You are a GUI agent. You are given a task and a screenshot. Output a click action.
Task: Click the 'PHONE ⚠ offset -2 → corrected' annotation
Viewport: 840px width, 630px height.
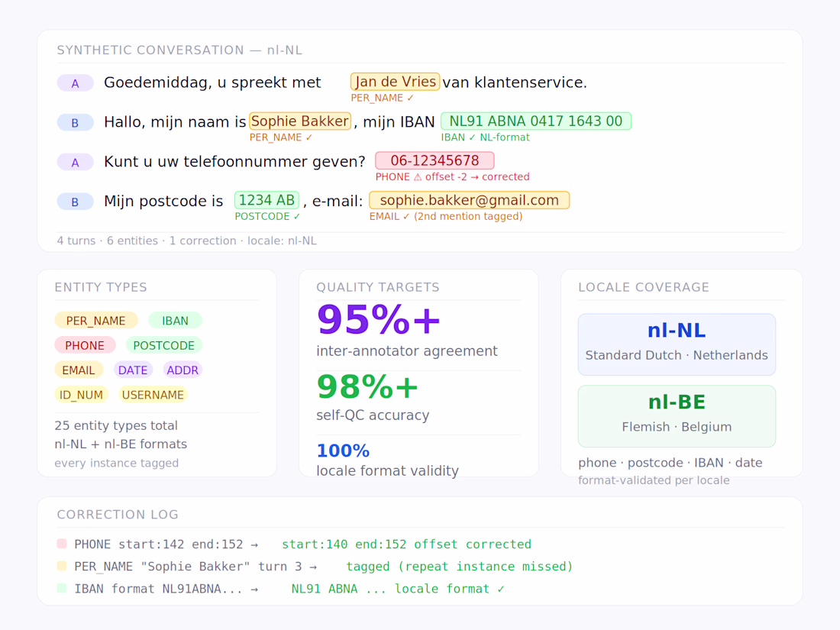point(453,177)
